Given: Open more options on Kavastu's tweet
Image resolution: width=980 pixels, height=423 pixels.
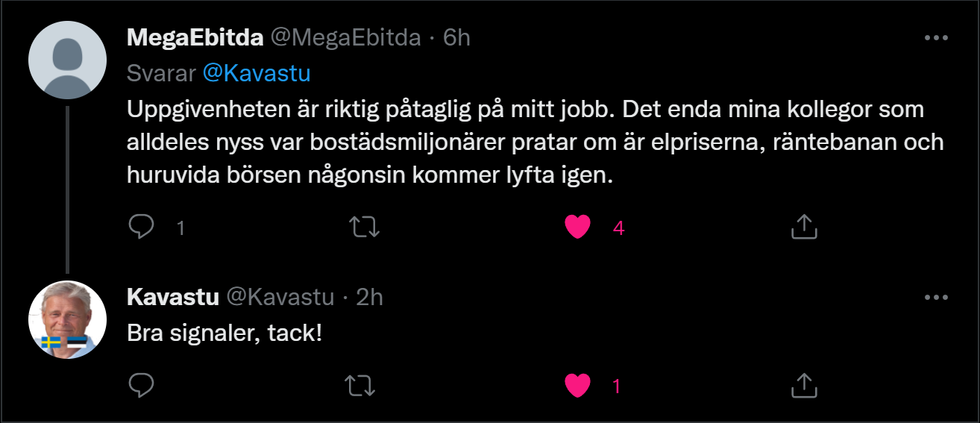Looking at the screenshot, I should click(936, 297).
